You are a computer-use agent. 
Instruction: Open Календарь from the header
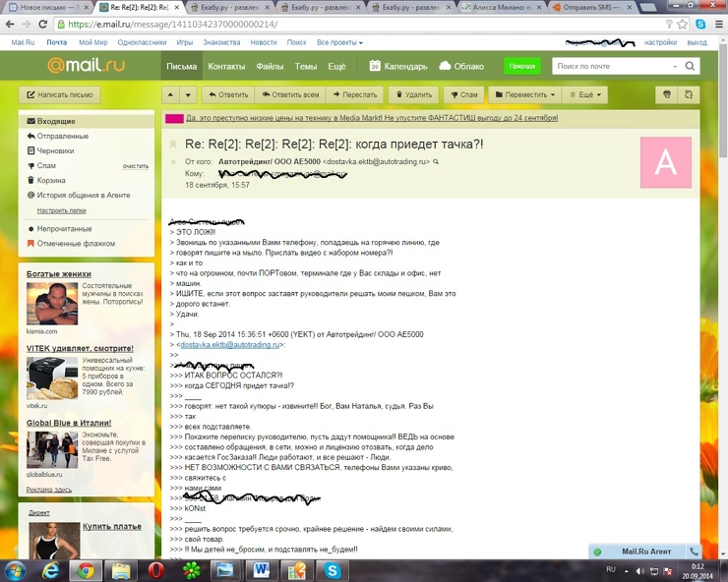(x=398, y=66)
